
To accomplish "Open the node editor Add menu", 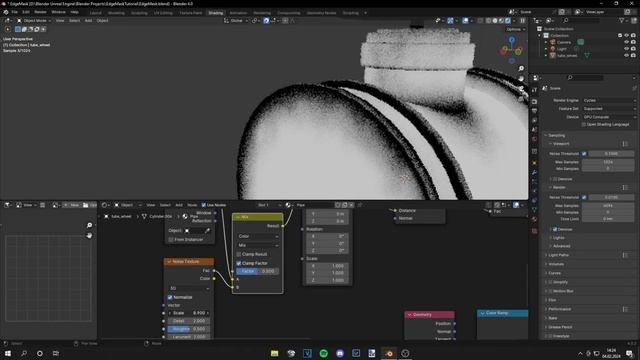I will pyautogui.click(x=179, y=205).
